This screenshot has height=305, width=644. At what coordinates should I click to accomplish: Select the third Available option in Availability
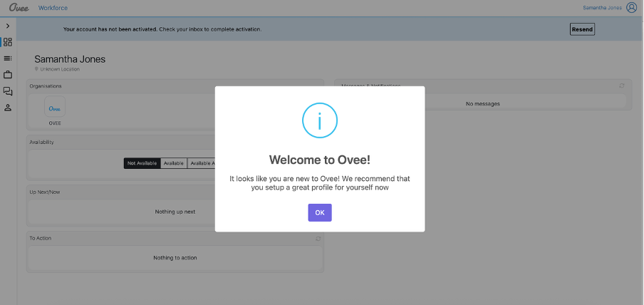pos(201,163)
